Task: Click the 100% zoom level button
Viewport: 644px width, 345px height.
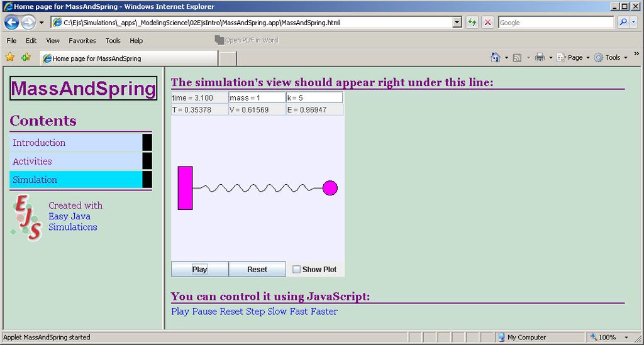Action: click(x=604, y=337)
